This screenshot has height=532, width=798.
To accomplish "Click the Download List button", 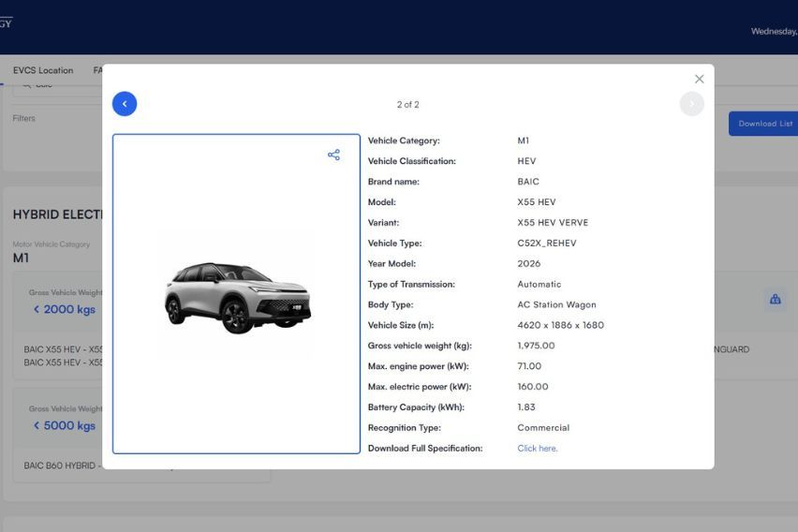I will 763,124.
